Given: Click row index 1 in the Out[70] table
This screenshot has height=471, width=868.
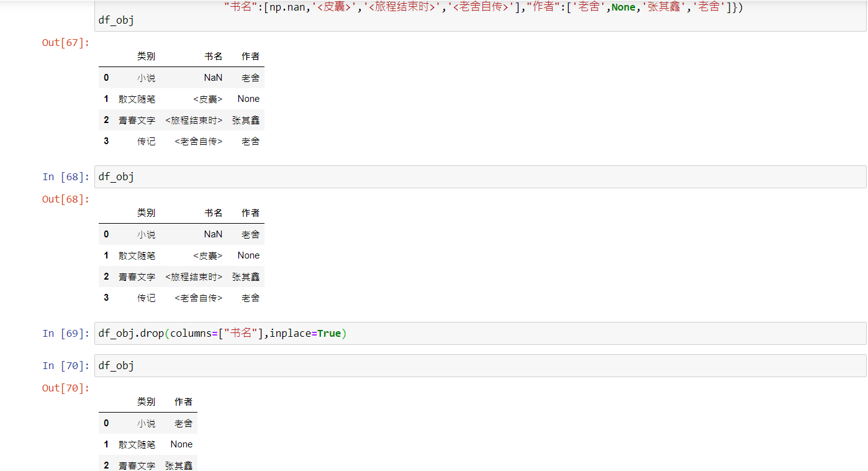Looking at the screenshot, I should [x=106, y=444].
